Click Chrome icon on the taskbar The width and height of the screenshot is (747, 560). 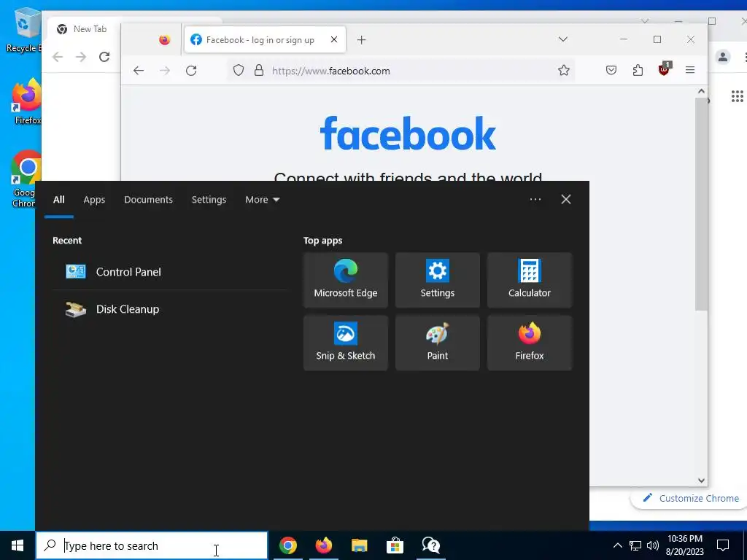point(288,545)
